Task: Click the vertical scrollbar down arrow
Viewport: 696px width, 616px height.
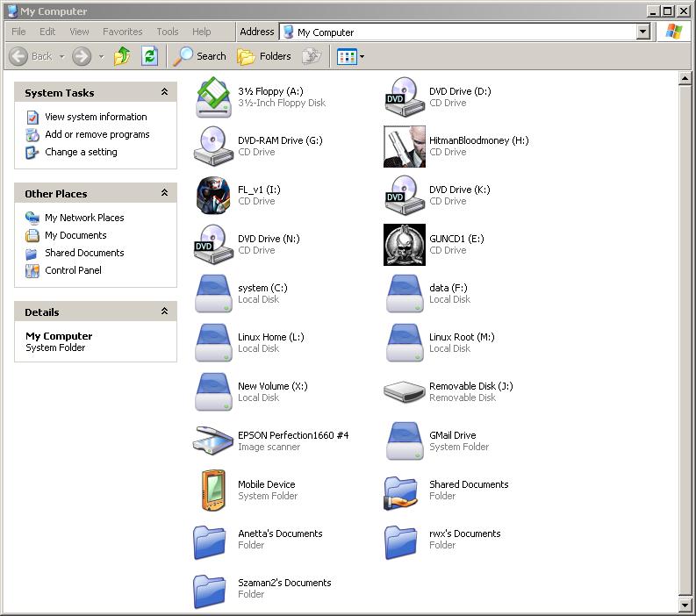Action: click(x=685, y=605)
